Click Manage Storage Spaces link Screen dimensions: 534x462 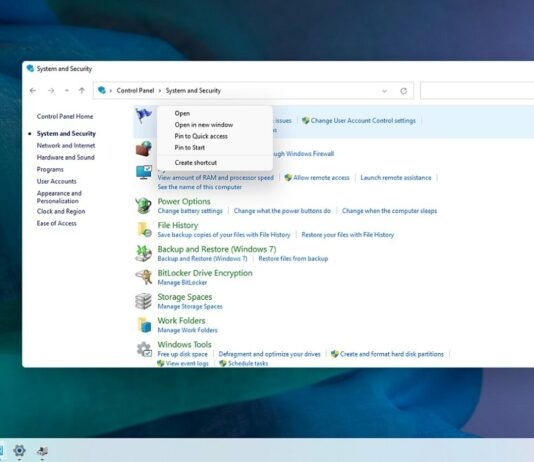(190, 306)
